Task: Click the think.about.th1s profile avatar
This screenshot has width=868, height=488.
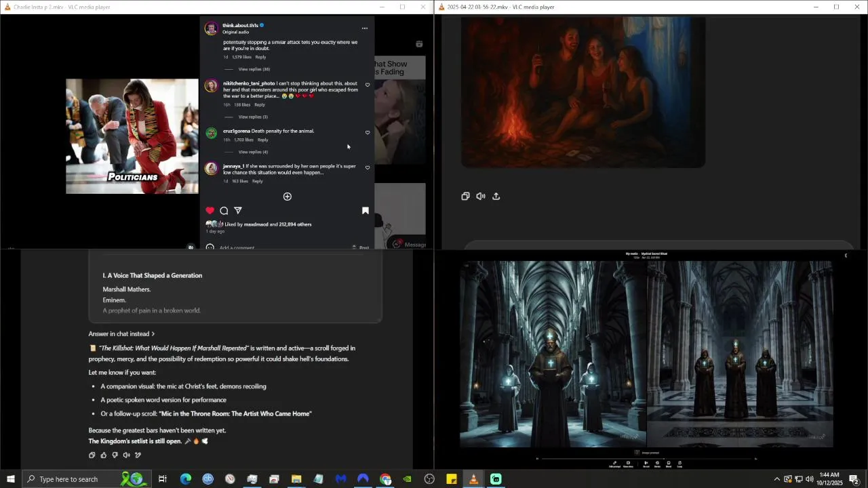Action: (211, 28)
